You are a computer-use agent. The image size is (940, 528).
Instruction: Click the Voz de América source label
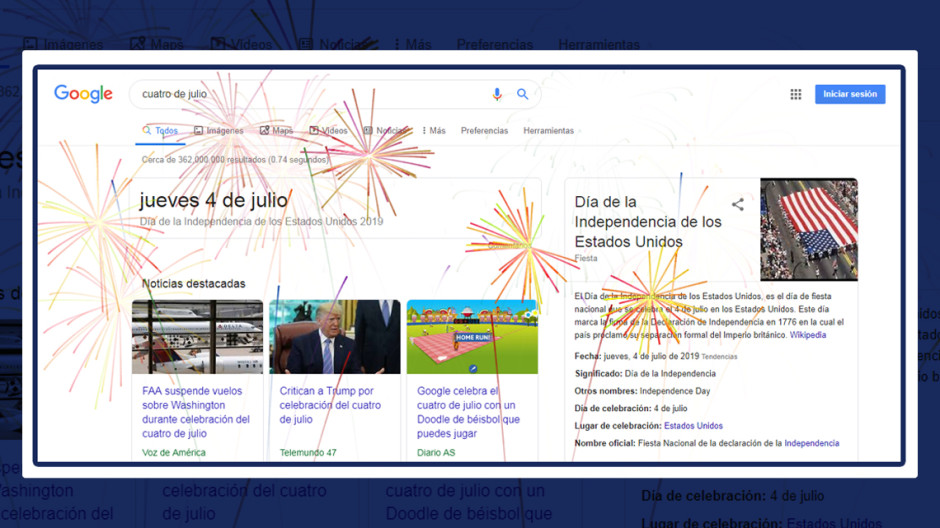(x=174, y=452)
